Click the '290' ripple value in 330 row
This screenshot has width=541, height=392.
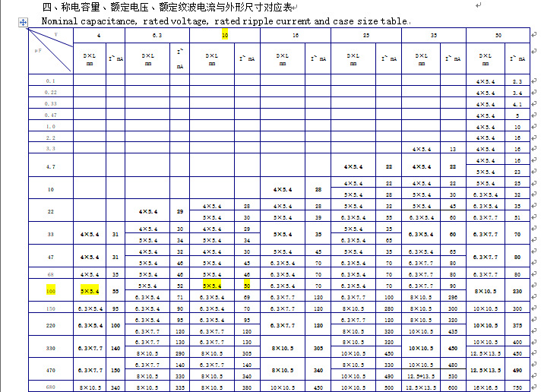click(180, 353)
